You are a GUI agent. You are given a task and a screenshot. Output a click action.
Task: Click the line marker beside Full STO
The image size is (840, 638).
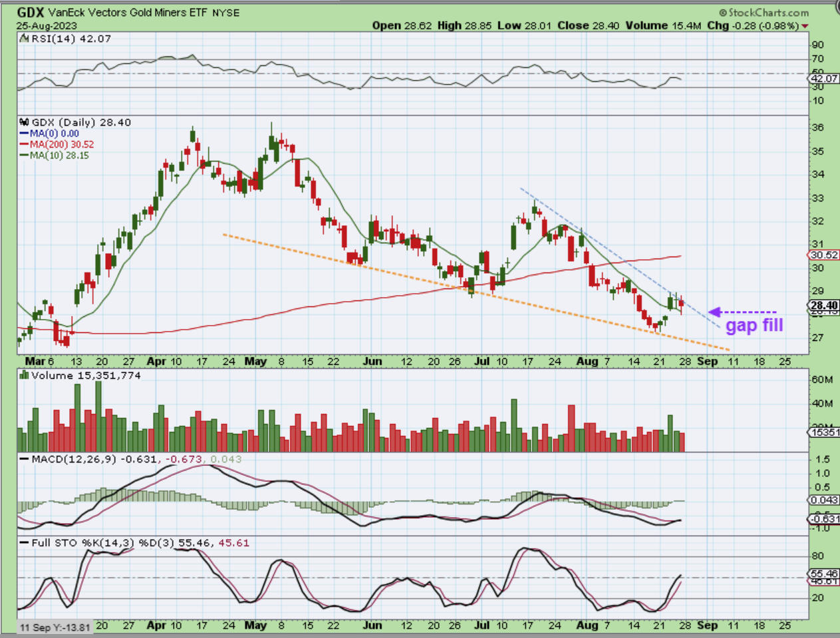click(24, 543)
